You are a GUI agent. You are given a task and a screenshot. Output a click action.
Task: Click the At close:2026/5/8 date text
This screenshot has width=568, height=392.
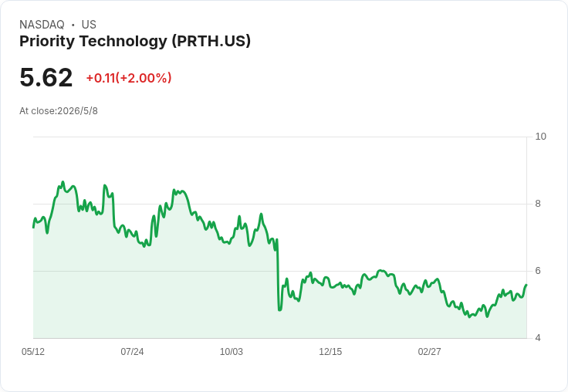(x=59, y=111)
